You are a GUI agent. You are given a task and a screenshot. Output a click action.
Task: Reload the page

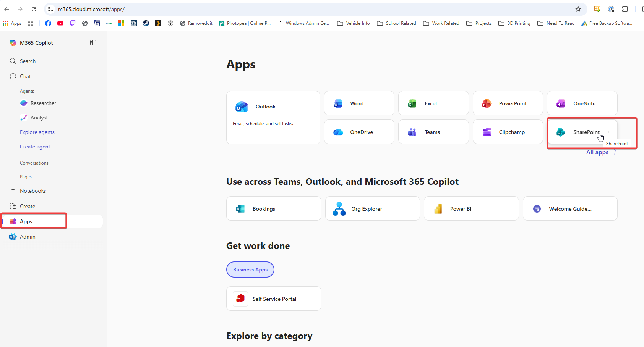34,9
